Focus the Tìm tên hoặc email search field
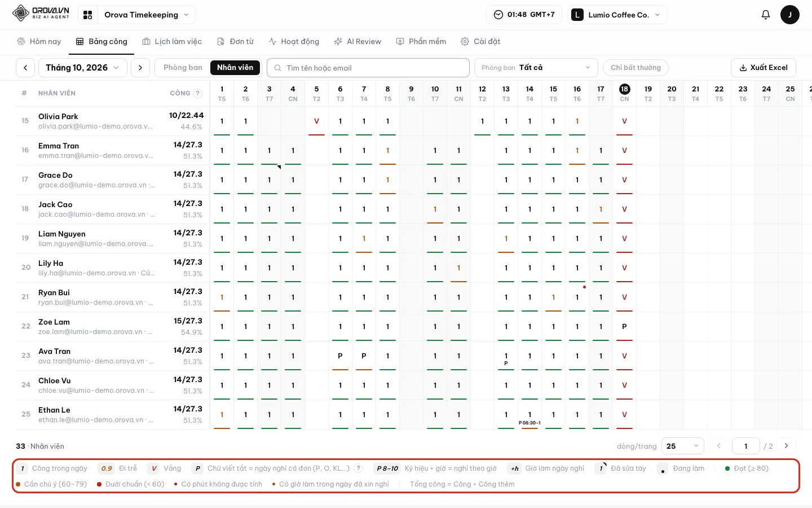 coord(368,68)
